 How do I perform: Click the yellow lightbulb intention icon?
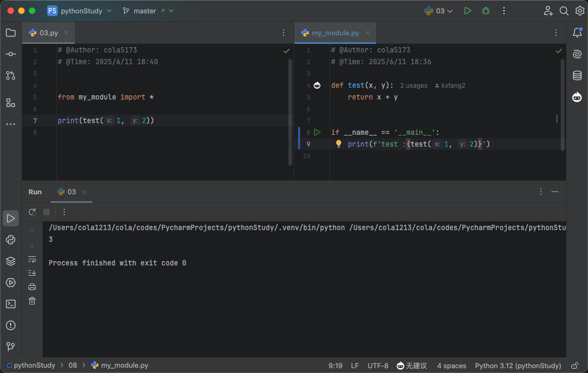pos(338,144)
